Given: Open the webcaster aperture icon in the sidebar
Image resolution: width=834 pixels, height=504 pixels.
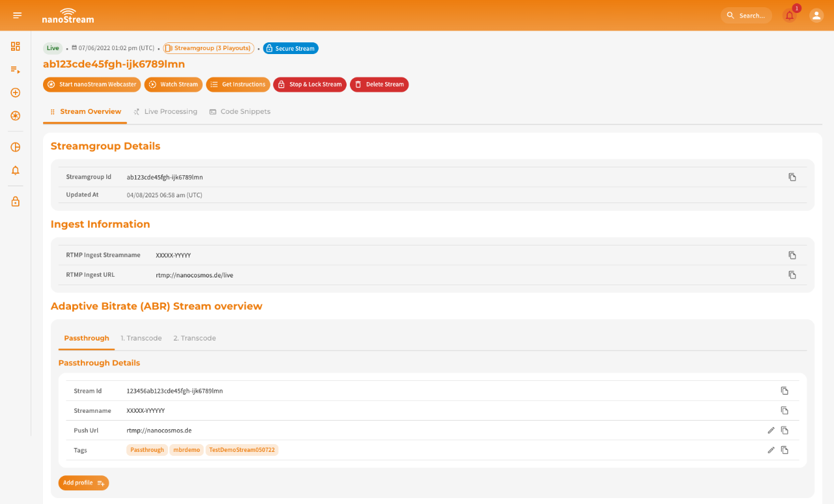Looking at the screenshot, I should click(x=16, y=116).
